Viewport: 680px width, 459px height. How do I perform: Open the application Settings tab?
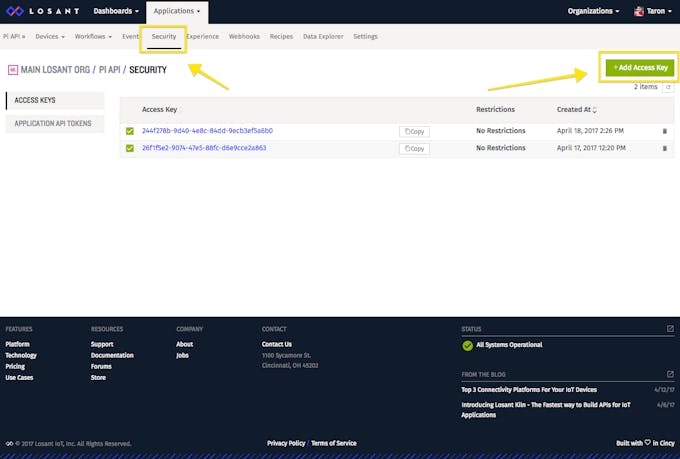click(x=365, y=36)
